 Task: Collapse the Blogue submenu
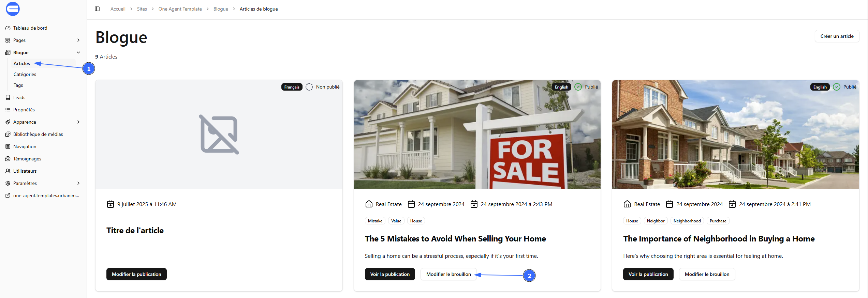click(x=78, y=52)
